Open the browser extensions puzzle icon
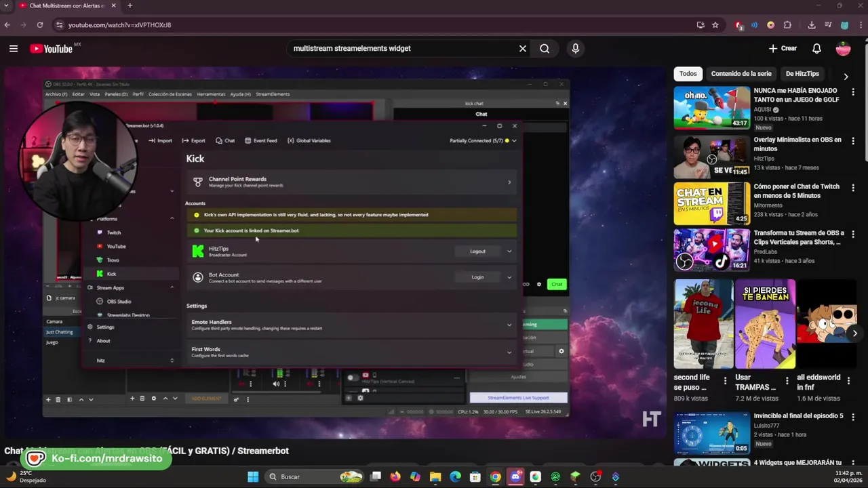Viewport: 868px width, 488px height. pyautogui.click(x=787, y=25)
